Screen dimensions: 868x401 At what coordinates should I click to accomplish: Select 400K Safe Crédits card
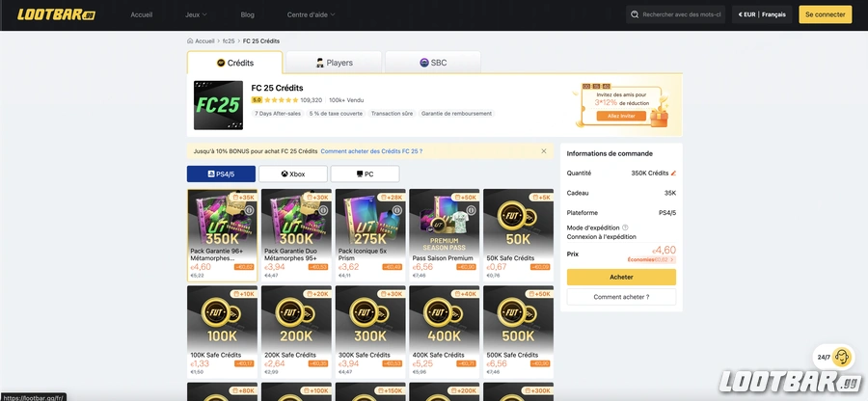click(x=445, y=332)
